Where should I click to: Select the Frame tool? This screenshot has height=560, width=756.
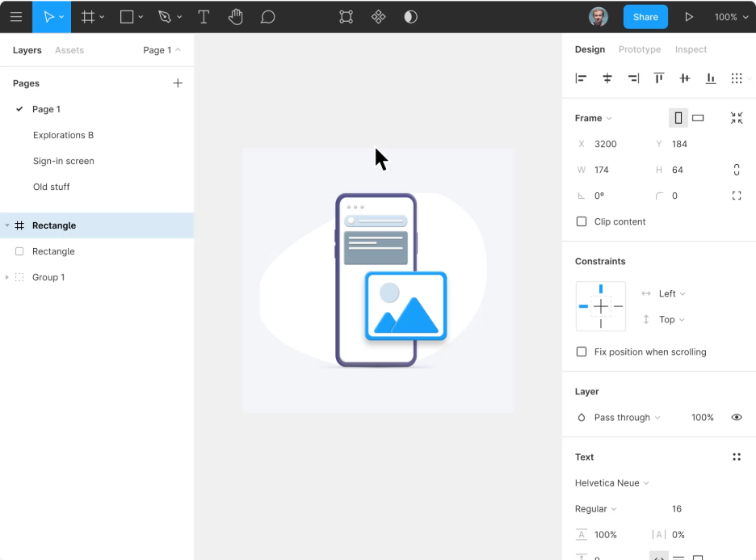coord(88,16)
